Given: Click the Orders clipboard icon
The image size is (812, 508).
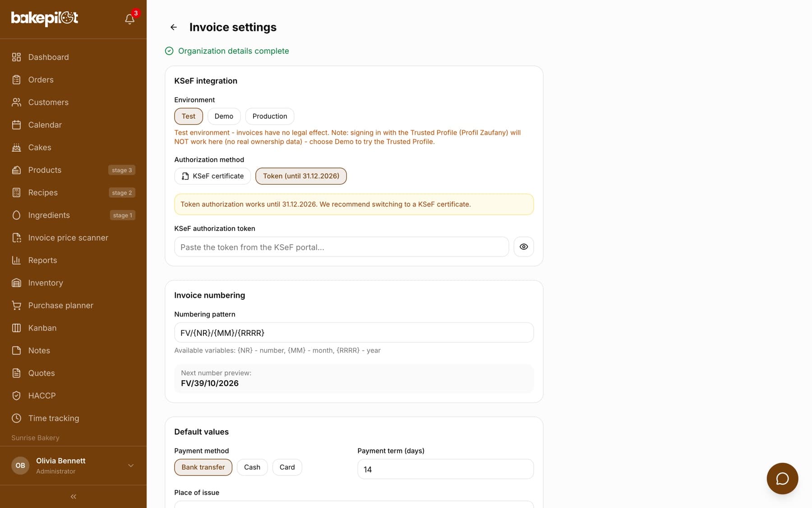Looking at the screenshot, I should pyautogui.click(x=16, y=79).
